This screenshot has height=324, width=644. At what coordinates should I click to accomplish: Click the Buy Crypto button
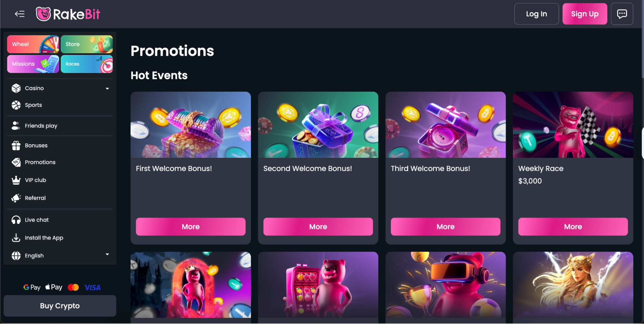pos(60,306)
